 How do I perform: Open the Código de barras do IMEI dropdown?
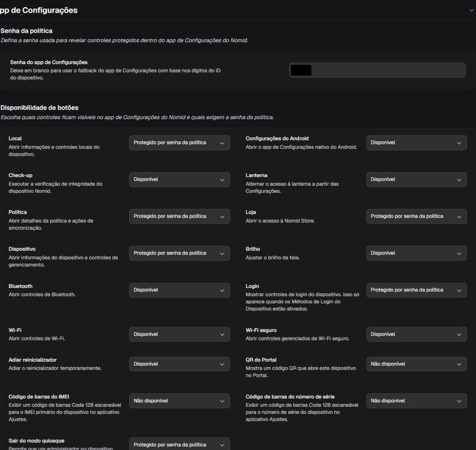[x=180, y=401]
